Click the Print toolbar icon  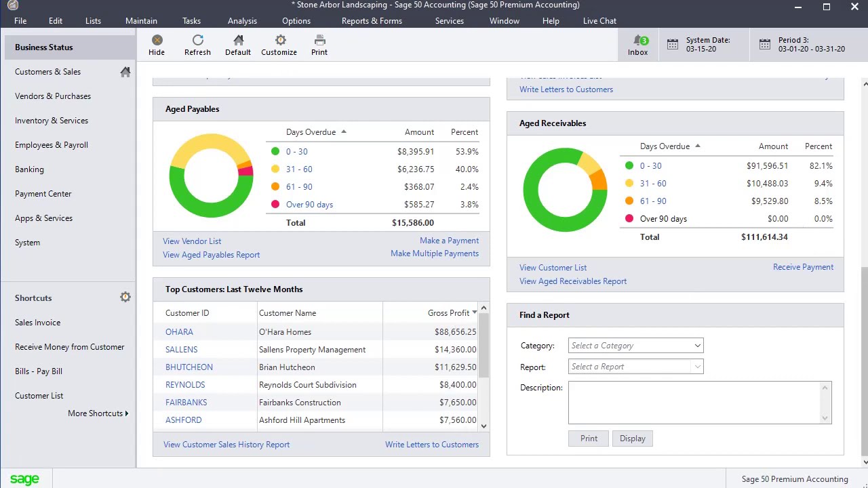coord(319,41)
